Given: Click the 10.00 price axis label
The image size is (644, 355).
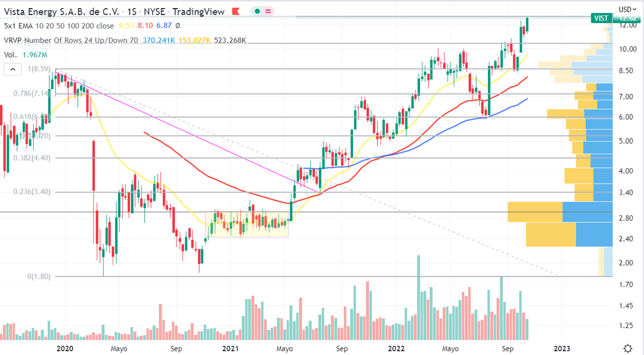Looking at the screenshot, I should coord(627,49).
